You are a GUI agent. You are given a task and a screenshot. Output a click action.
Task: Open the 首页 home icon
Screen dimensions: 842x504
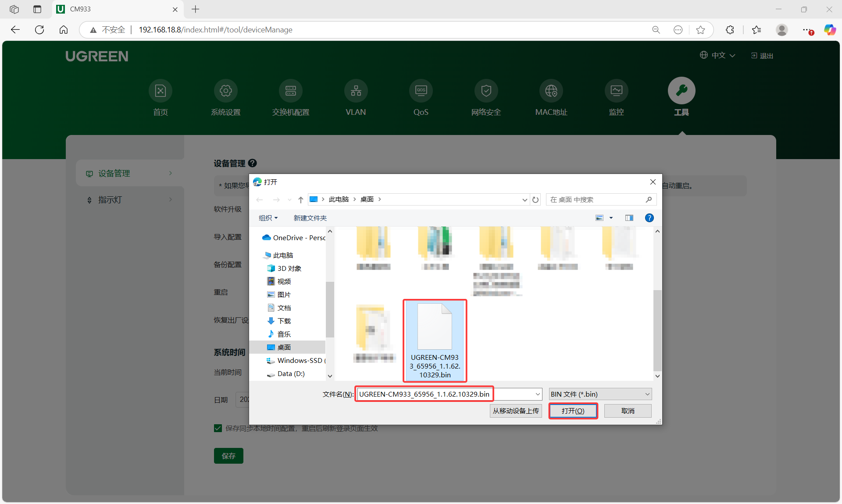[x=161, y=91]
